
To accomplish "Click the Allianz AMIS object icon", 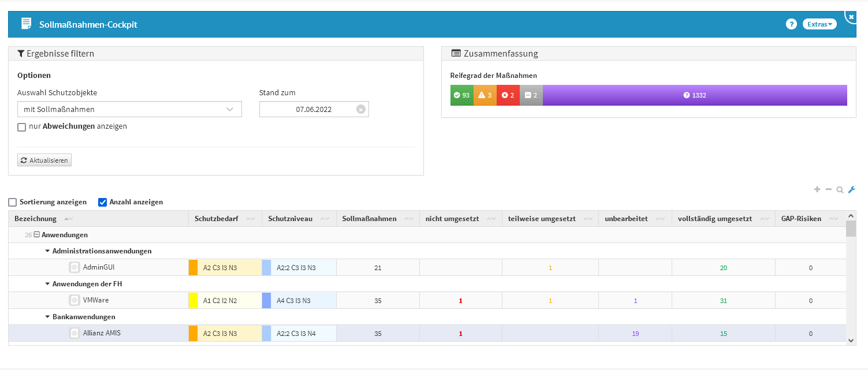I will [x=74, y=333].
